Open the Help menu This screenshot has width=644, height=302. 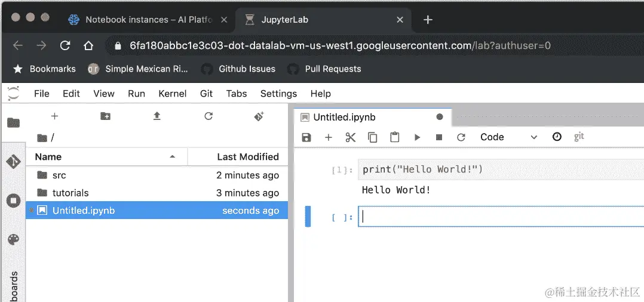320,94
